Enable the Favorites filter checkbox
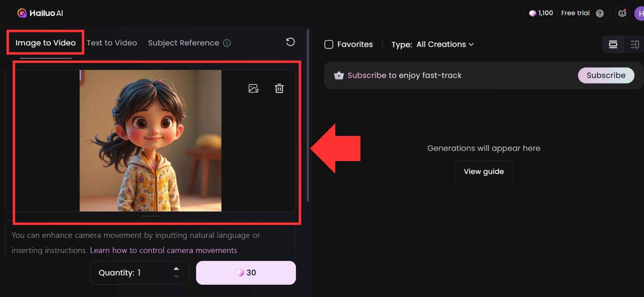Screen dimensions: 644x297 pos(329,44)
